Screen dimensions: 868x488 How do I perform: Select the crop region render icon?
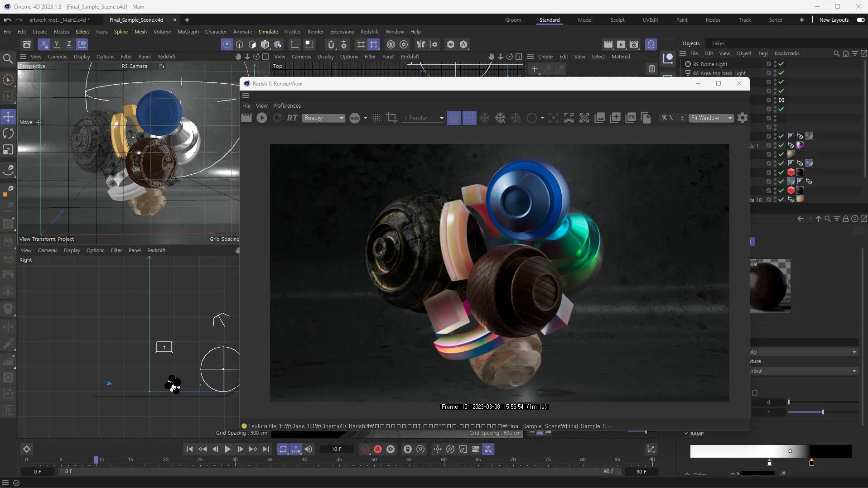[x=392, y=118]
